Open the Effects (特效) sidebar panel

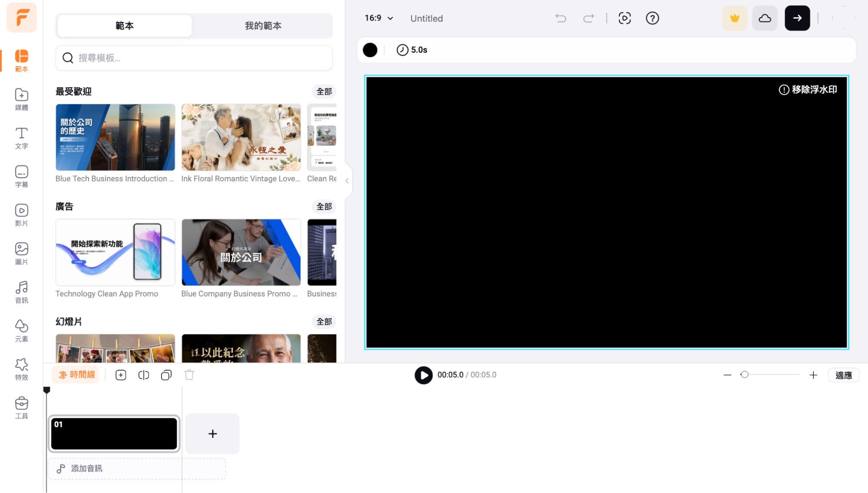pos(21,369)
